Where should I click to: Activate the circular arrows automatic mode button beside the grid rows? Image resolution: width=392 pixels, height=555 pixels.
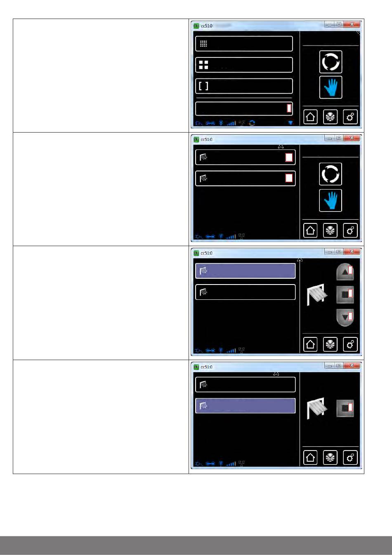331,62
